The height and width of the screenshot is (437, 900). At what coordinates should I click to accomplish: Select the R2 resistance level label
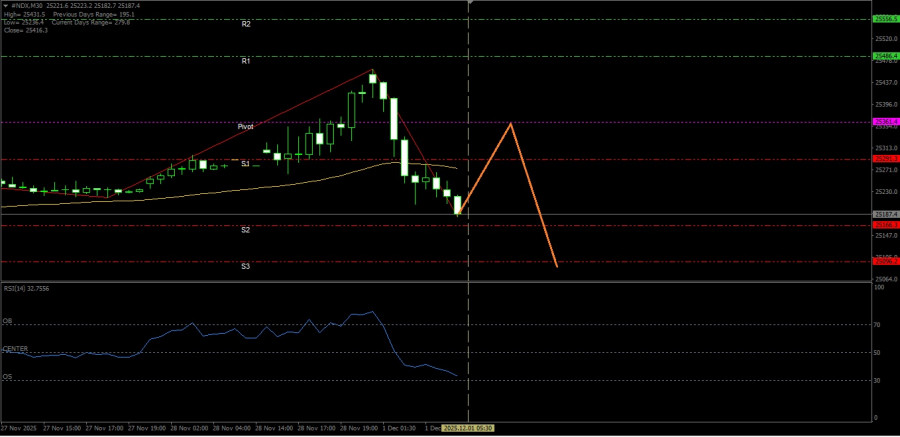[x=246, y=24]
